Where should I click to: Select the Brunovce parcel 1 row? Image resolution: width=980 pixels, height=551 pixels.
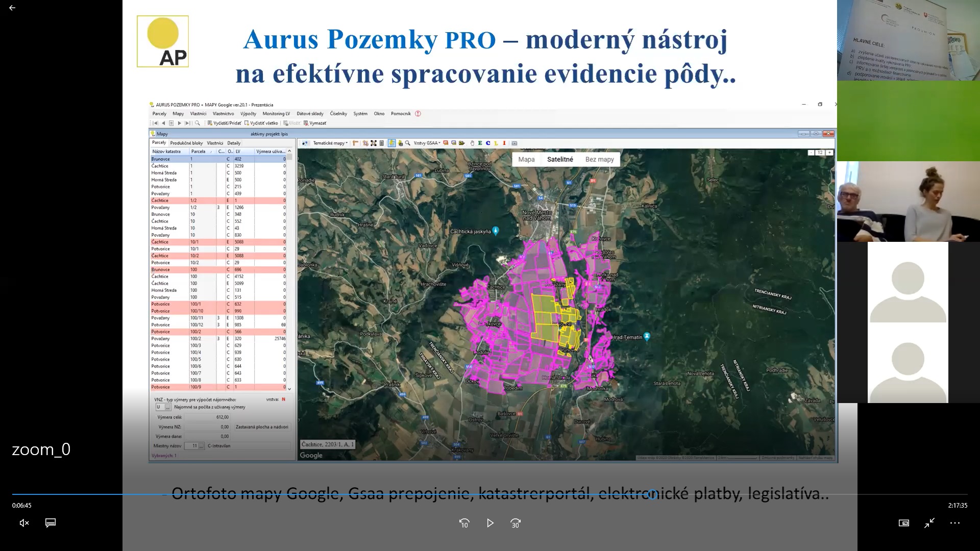218,159
